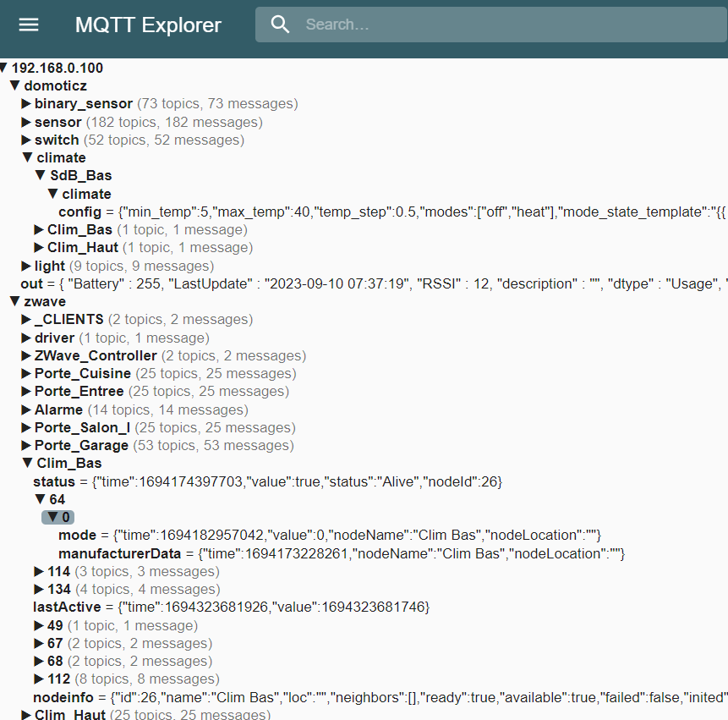The image size is (728, 720).
Task: Select the status message with nodeId 26
Action: [x=267, y=481]
